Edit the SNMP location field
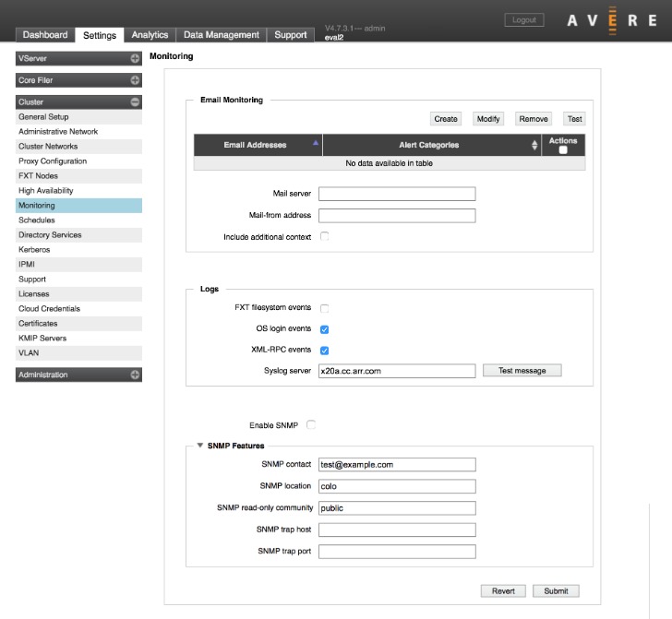Screen dimensions: 672x619 coord(397,486)
